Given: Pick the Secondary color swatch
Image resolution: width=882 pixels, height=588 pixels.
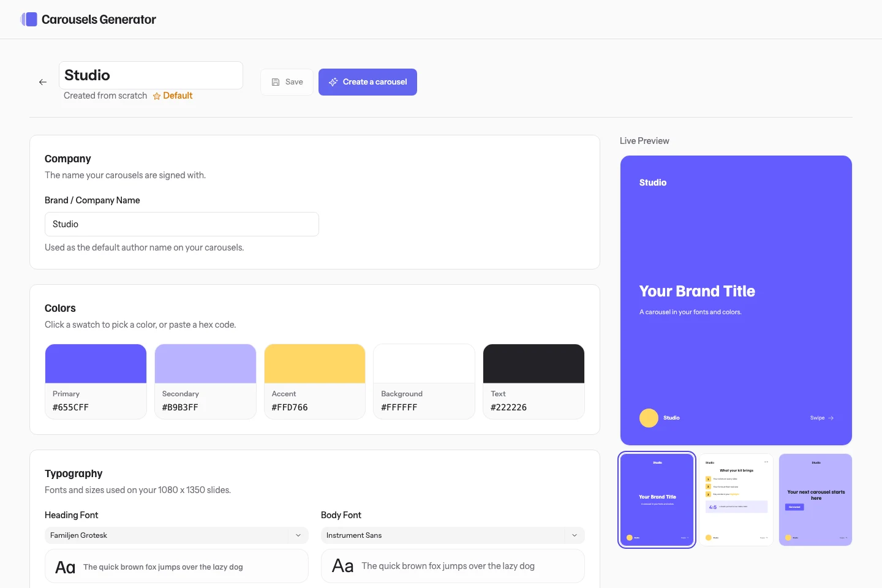Looking at the screenshot, I should [205, 364].
